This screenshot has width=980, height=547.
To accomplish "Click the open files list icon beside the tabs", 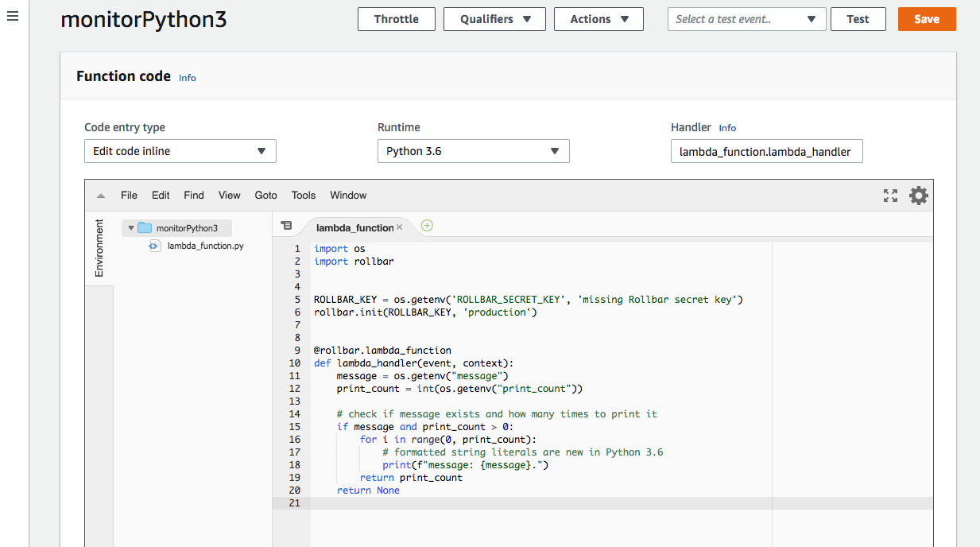I will 287,225.
